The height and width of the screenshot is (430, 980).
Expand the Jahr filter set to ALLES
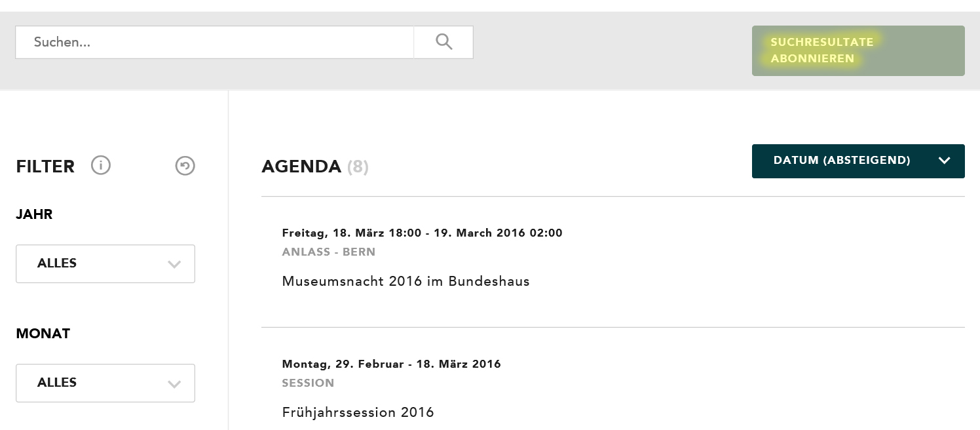(x=105, y=264)
